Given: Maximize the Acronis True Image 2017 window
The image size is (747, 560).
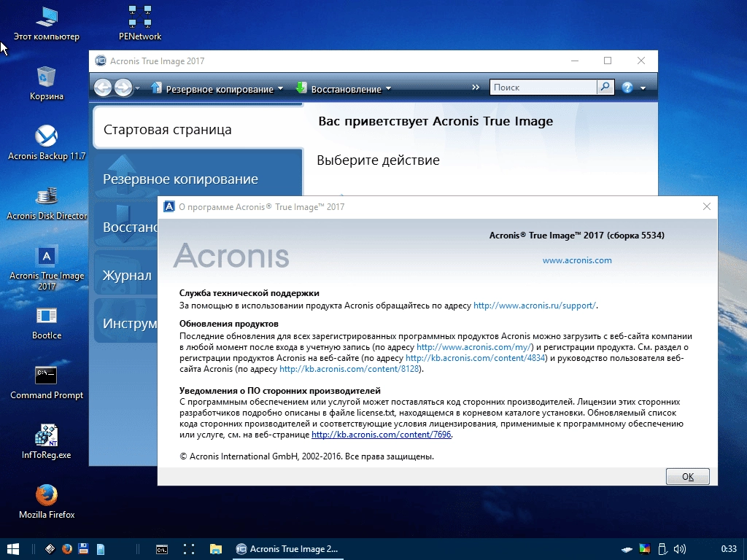Looking at the screenshot, I should [608, 61].
